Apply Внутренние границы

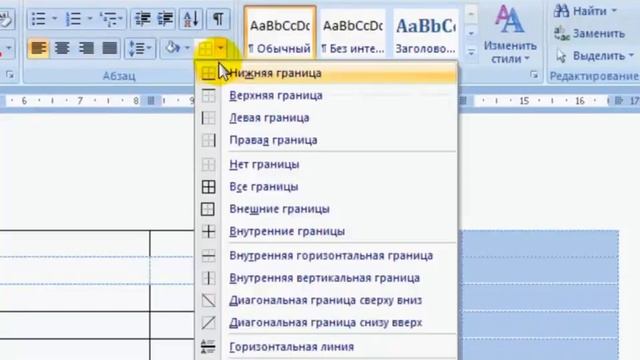point(326,231)
